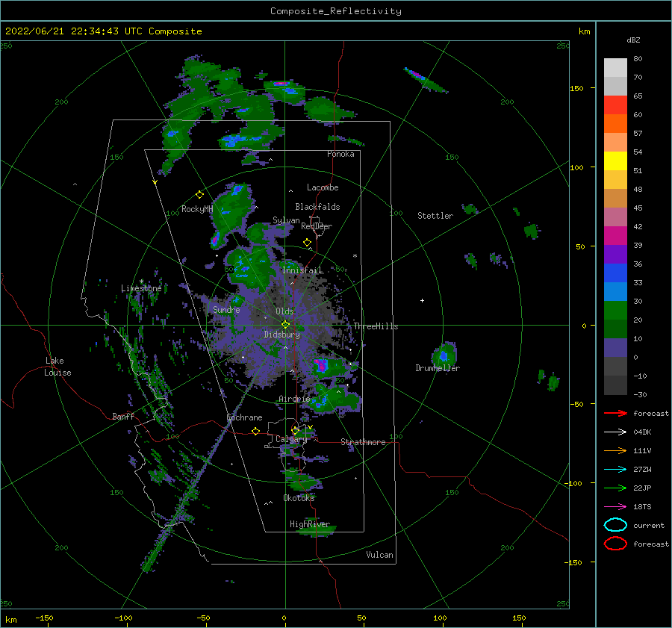Click the yellow diamond marker near RockyMH

[199, 195]
